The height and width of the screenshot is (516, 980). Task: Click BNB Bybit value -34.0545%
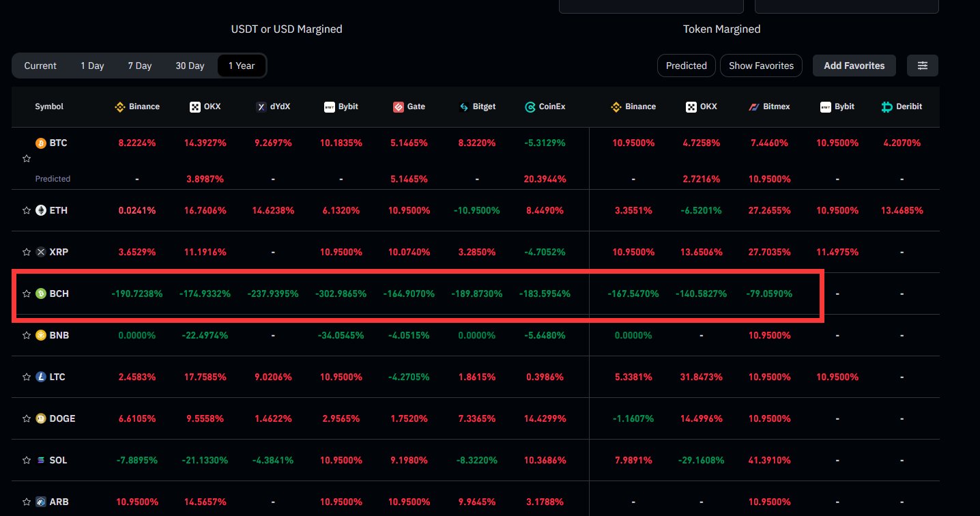click(x=341, y=335)
